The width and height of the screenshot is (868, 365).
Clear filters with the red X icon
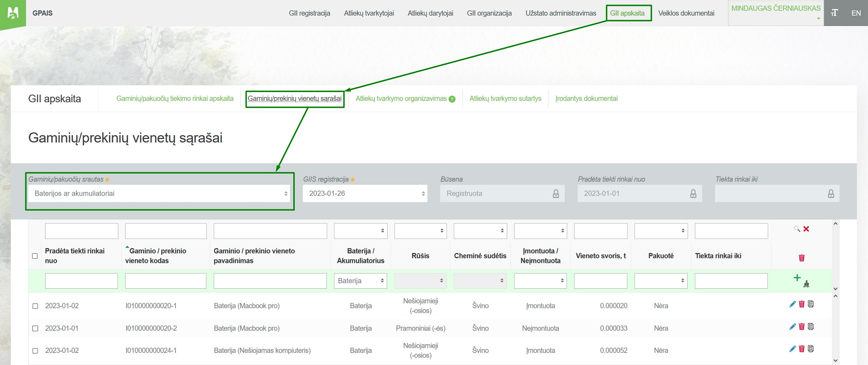click(x=806, y=229)
